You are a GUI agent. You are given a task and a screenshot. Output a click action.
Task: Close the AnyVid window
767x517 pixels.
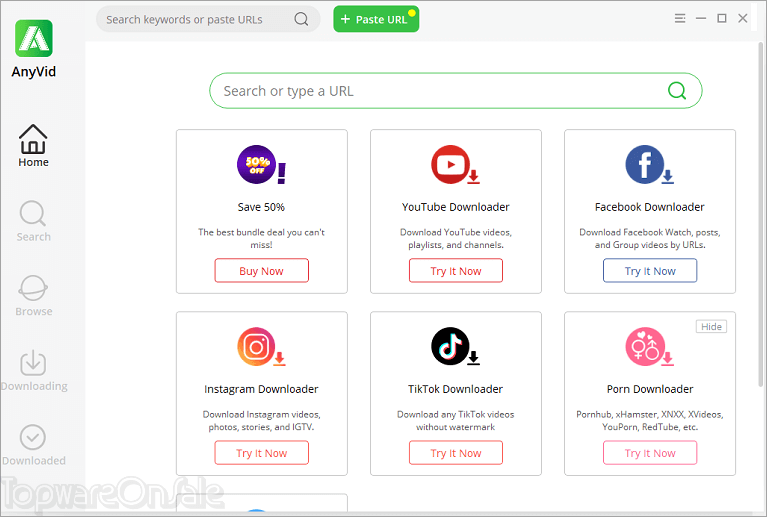coord(743,18)
